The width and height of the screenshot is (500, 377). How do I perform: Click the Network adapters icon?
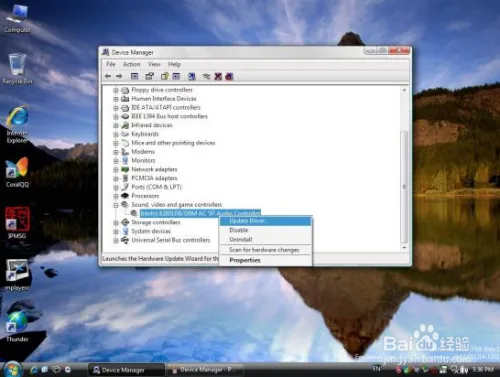coord(125,169)
